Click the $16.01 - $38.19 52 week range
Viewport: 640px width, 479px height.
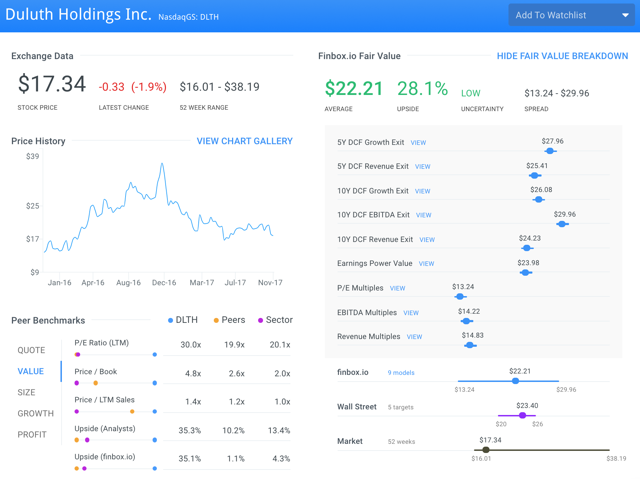tap(220, 87)
